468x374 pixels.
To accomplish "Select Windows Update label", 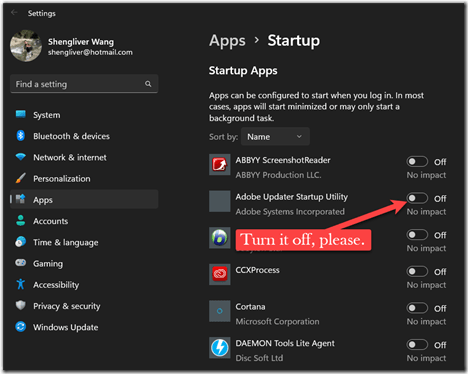I will (65, 327).
